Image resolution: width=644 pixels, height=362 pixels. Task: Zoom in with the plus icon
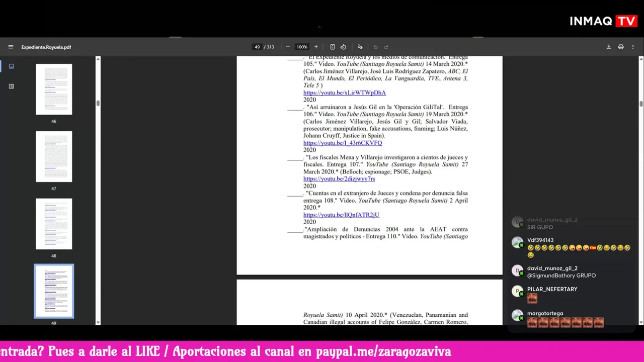[316, 47]
